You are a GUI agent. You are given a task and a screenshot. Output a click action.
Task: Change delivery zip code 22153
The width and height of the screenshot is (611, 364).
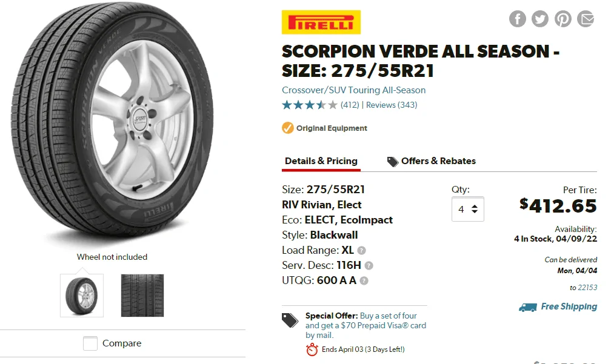[587, 288]
